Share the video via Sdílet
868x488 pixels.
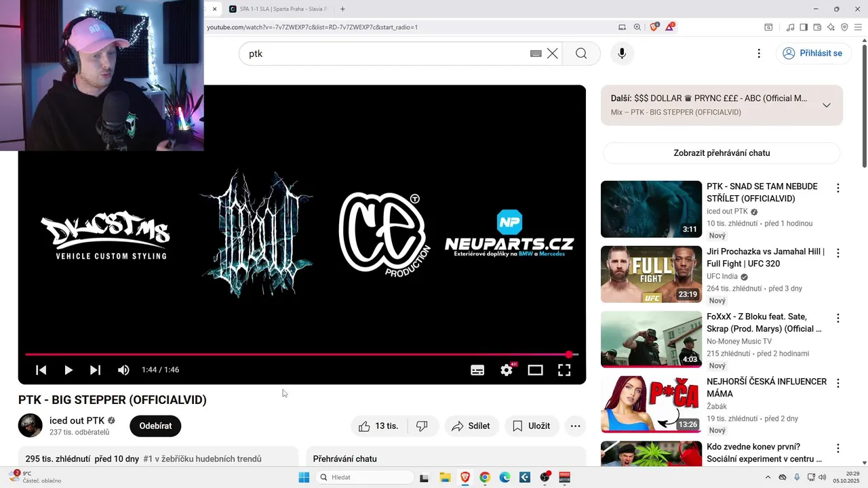click(x=471, y=426)
